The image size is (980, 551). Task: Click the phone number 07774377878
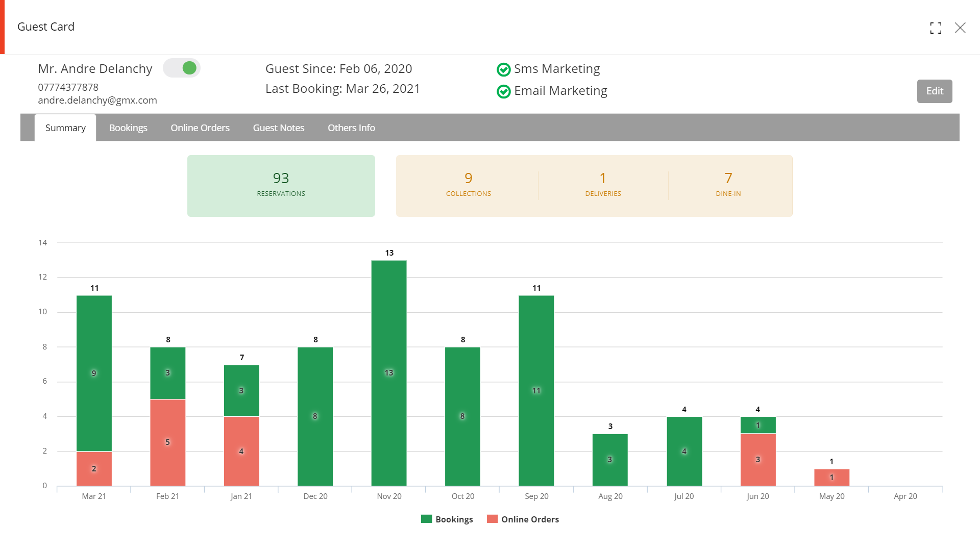pos(68,87)
